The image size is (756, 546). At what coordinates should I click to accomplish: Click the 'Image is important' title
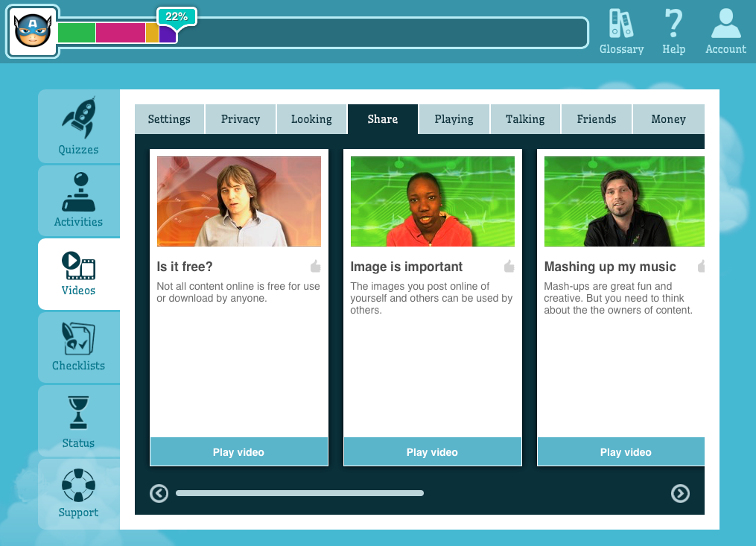click(x=407, y=267)
